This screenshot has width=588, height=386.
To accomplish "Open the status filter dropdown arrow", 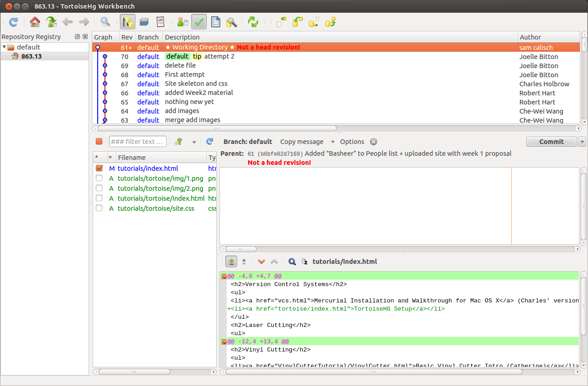I will [x=194, y=142].
